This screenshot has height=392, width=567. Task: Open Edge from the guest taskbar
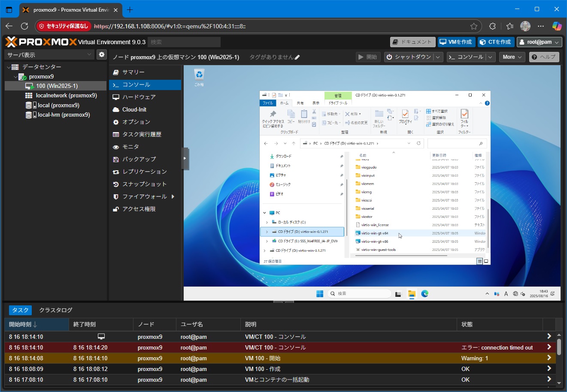425,294
